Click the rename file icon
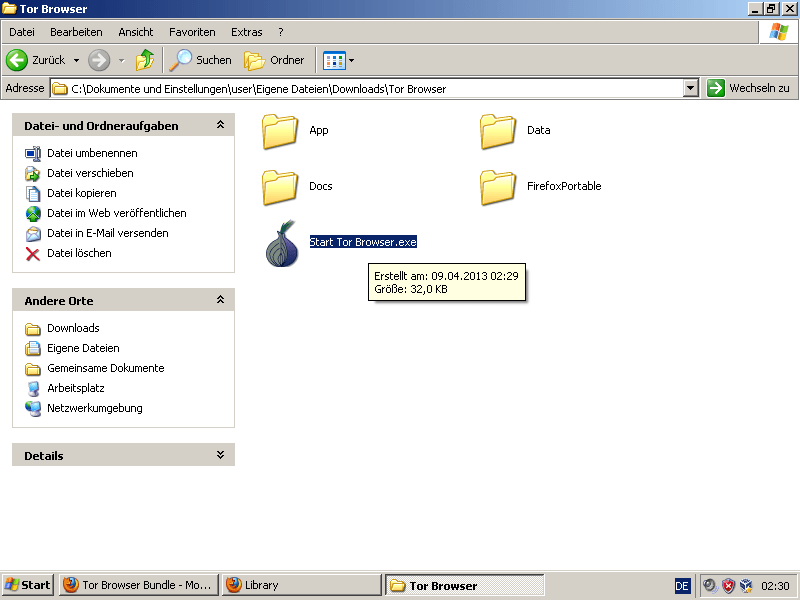Screen dimensions: 800x600 tap(33, 153)
